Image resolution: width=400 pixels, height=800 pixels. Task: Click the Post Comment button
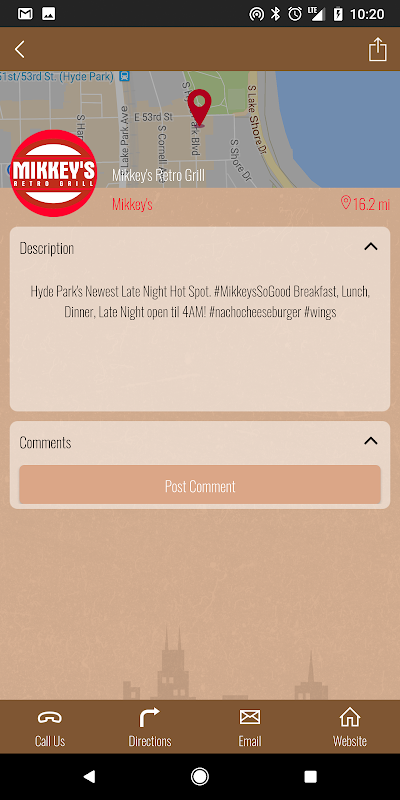200,485
